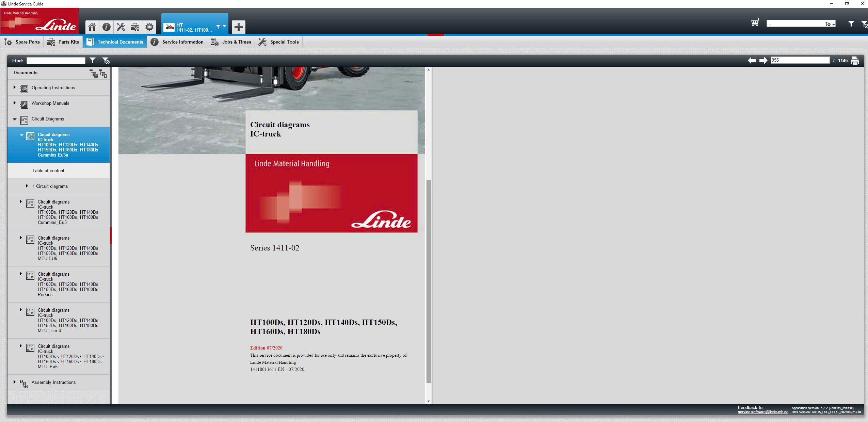Viewport: 868px width, 422px height.
Task: Open the parts kit toolbox icon in top toolbar
Action: 135,27
